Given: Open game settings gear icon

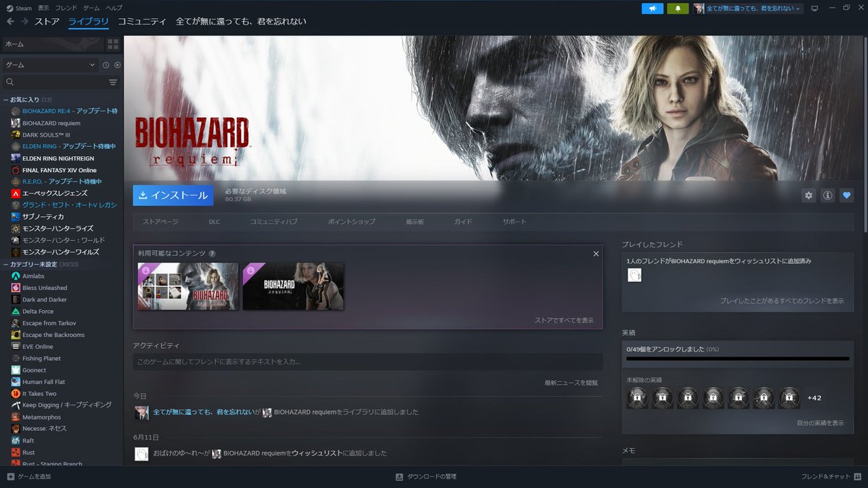Looking at the screenshot, I should click(x=809, y=195).
